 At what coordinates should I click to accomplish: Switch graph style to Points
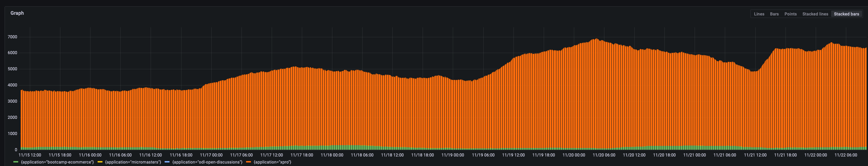click(790, 14)
